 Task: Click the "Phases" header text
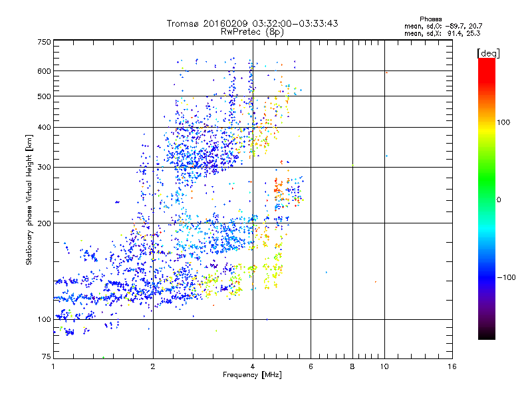click(430, 19)
